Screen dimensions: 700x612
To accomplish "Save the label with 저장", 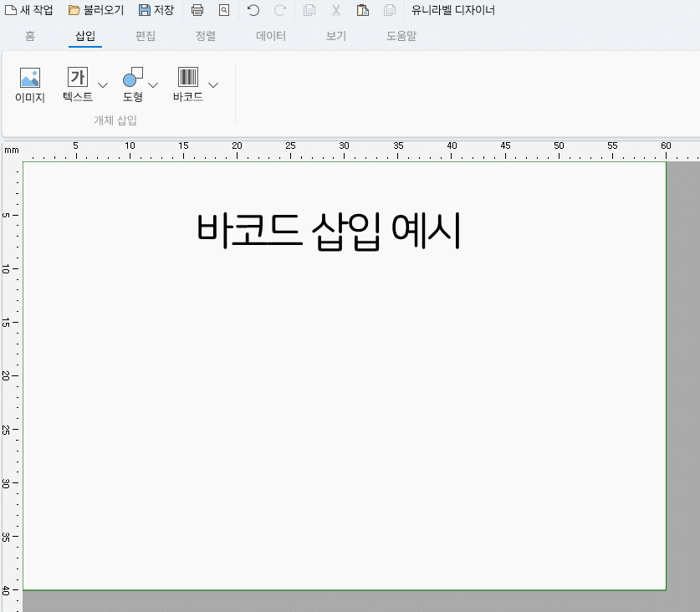I will click(x=156, y=10).
